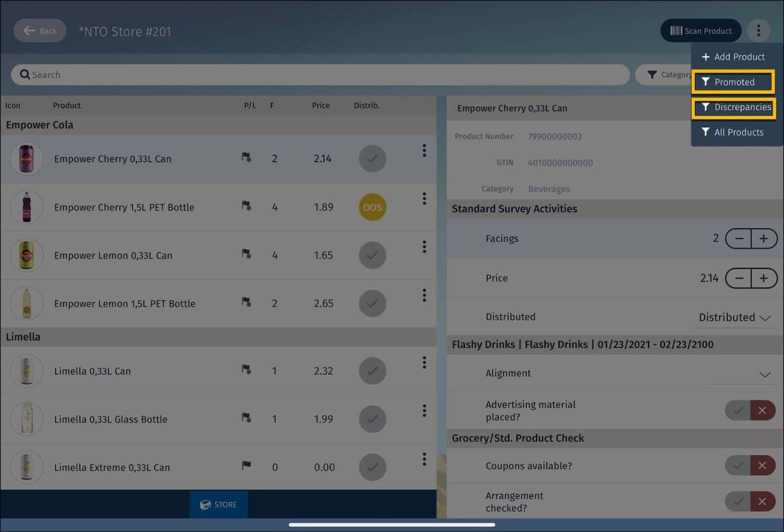
Task: Open the Distributed status dropdown
Action: pos(735,317)
